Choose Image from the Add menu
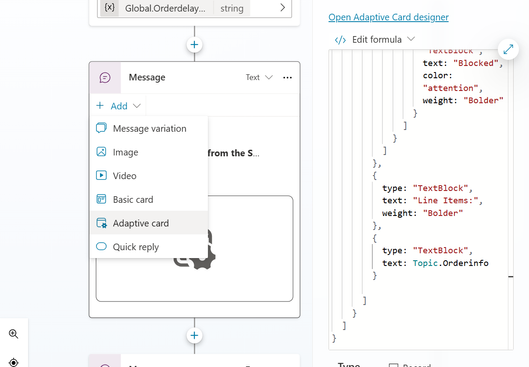This screenshot has height=367, width=529. pyautogui.click(x=149, y=152)
